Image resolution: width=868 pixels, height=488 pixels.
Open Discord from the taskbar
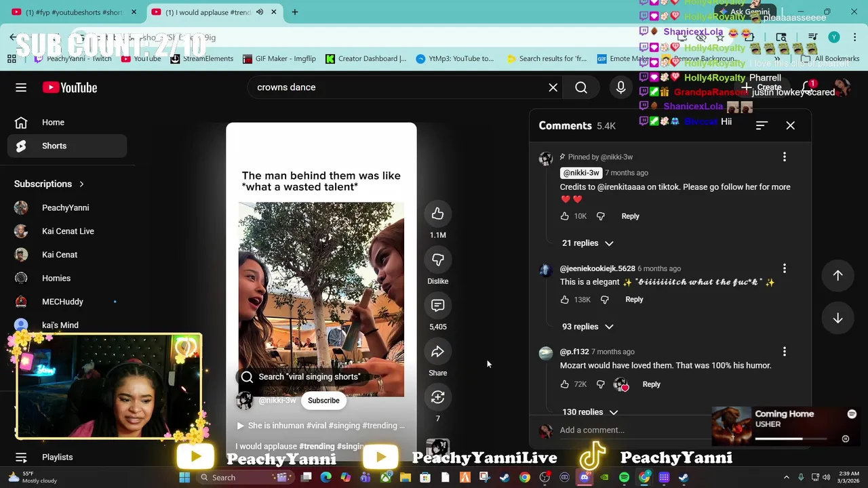585,478
